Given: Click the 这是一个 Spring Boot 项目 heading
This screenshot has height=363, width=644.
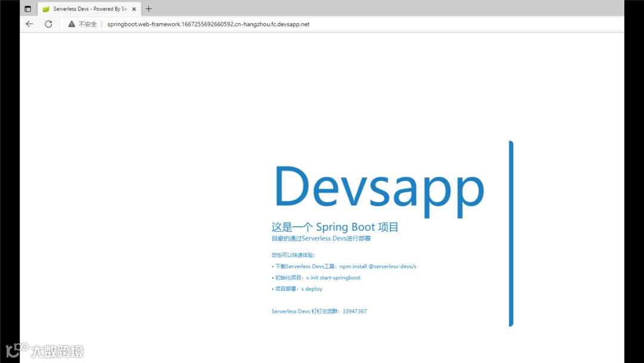Looking at the screenshot, I should coord(335,226).
